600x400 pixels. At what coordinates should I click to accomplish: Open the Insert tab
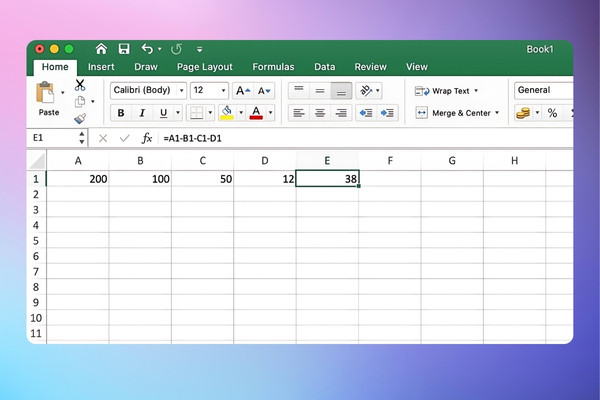[101, 67]
